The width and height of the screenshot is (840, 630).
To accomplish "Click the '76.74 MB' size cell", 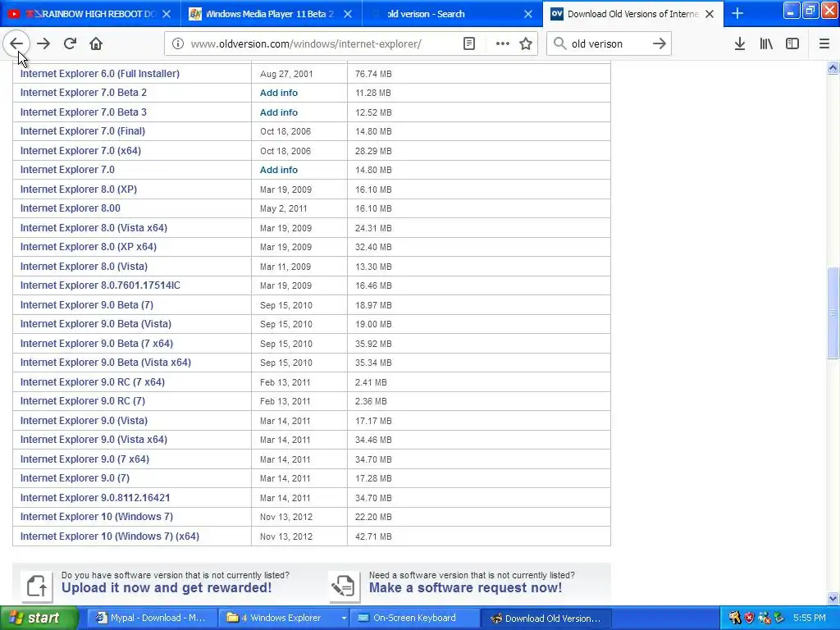I will click(373, 74).
